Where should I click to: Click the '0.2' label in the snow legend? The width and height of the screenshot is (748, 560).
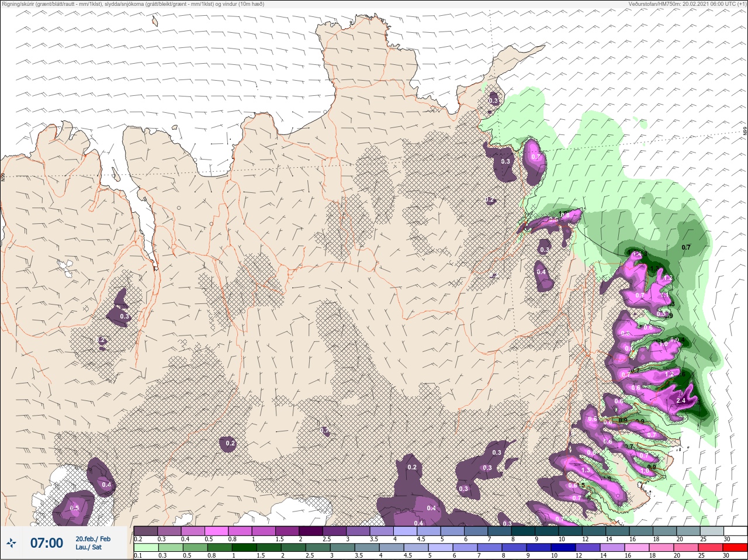coord(138,539)
